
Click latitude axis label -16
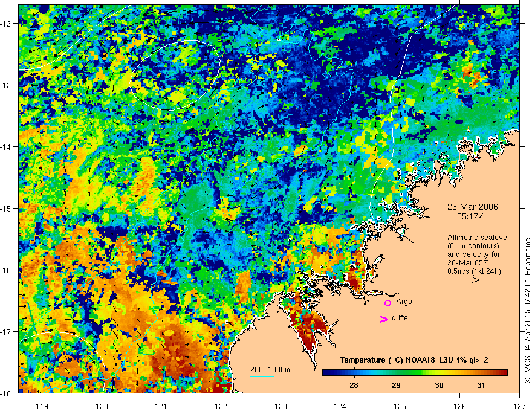point(7,270)
